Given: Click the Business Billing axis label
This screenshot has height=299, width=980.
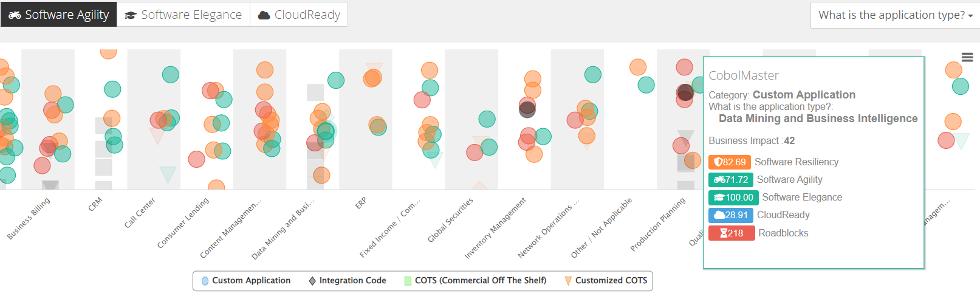Looking at the screenshot, I should (29, 218).
